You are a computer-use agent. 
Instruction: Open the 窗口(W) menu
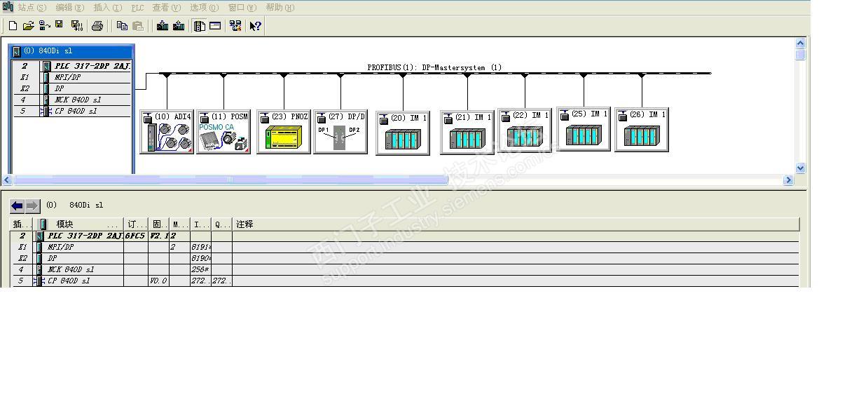click(242, 7)
